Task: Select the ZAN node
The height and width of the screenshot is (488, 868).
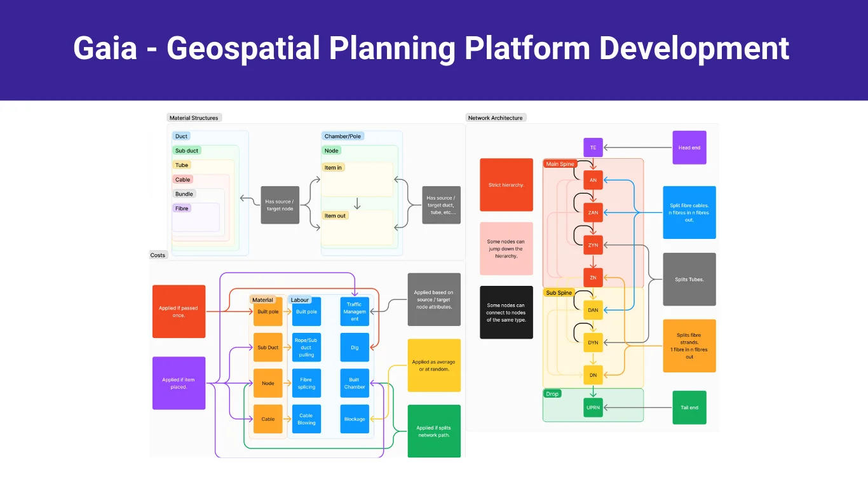Action: pos(593,212)
